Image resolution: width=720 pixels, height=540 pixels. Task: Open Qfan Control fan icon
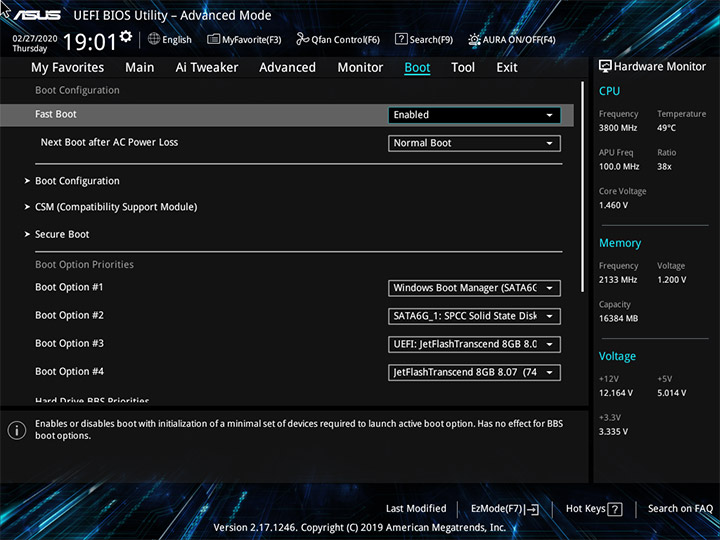[x=302, y=39]
